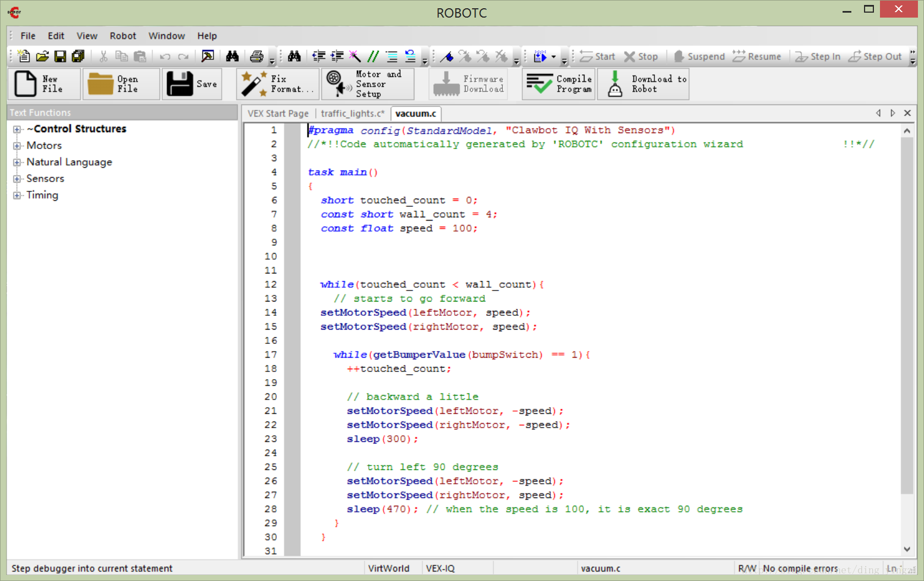Click the Cut scissors icon
924x581 pixels.
pos(103,56)
